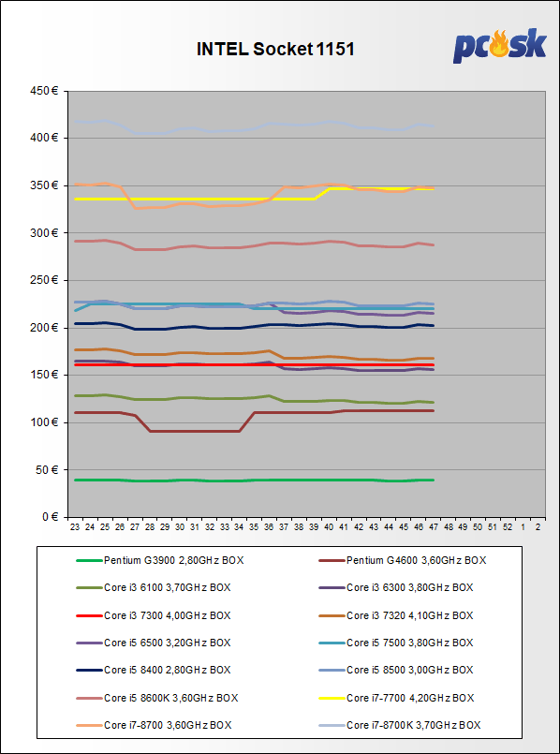
Task: Click the red Core i3 7300 legend swatch
Action: pyautogui.click(x=89, y=615)
